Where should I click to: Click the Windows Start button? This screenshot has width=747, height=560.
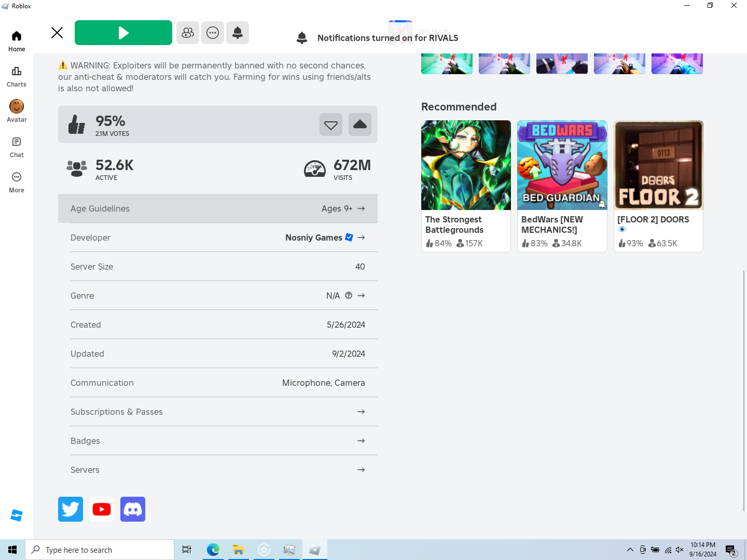click(12, 550)
